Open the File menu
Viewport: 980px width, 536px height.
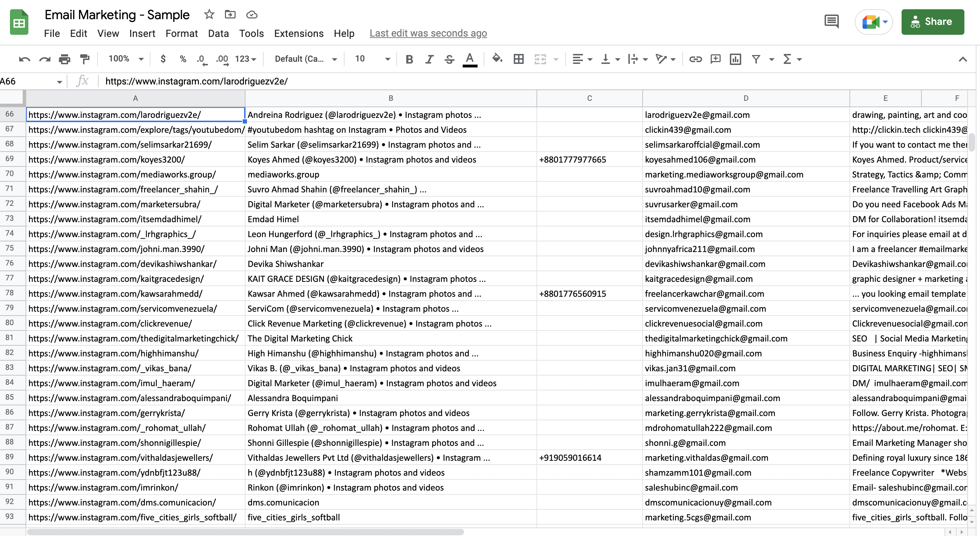pyautogui.click(x=52, y=33)
